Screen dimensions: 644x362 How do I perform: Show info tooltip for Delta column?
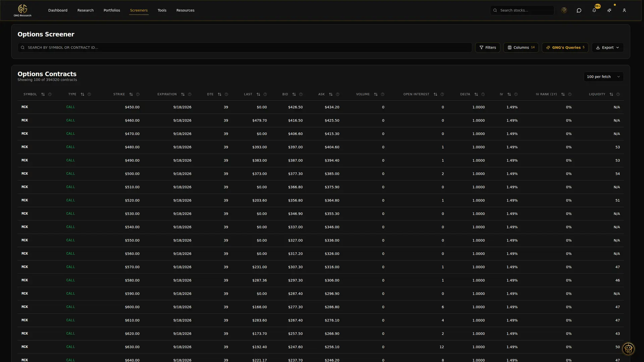click(483, 95)
